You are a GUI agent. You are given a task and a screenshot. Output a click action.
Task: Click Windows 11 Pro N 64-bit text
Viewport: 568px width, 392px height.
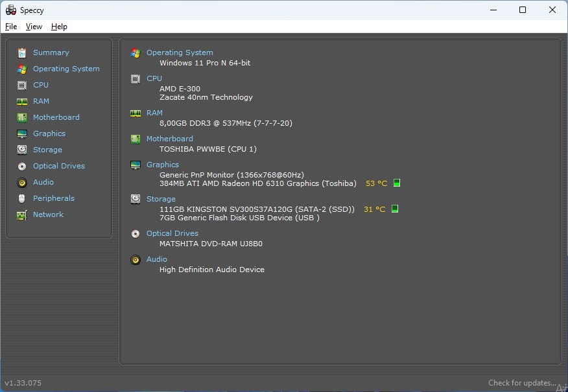pos(205,63)
